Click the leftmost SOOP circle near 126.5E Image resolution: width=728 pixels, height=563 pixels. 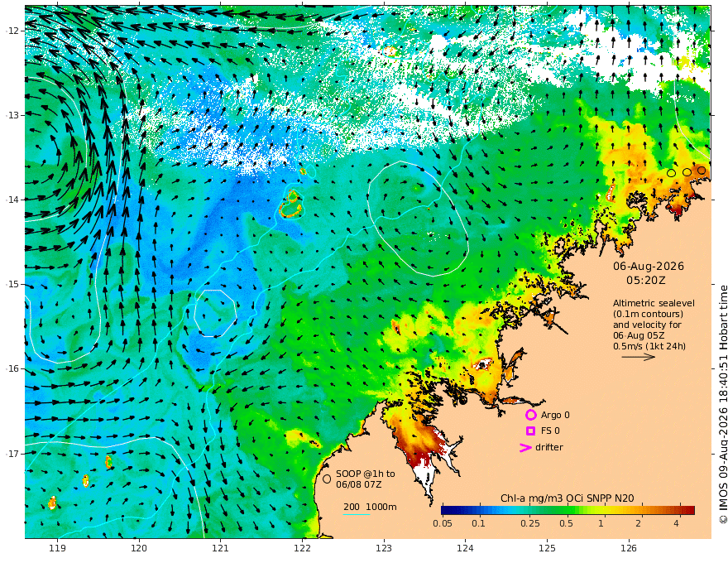point(671,173)
